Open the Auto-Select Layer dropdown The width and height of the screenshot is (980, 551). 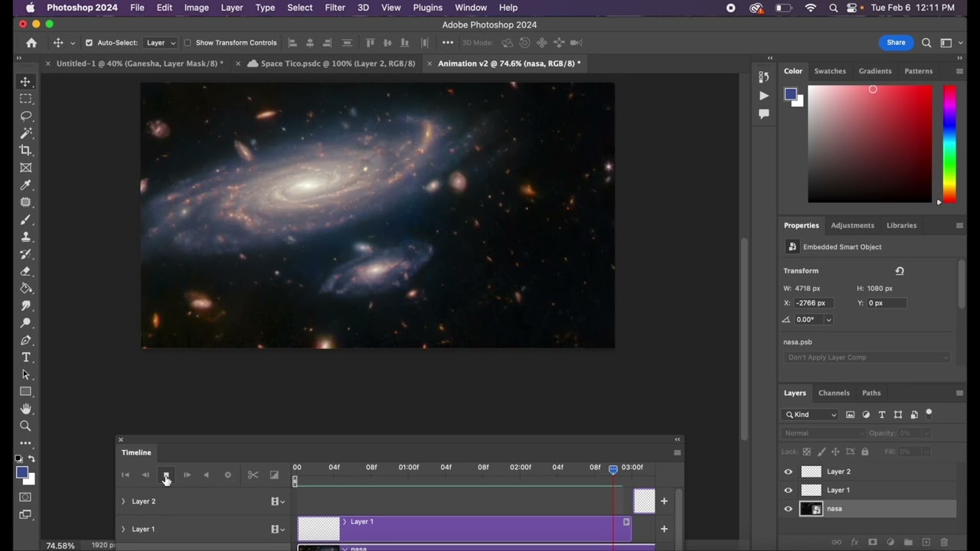[161, 43]
